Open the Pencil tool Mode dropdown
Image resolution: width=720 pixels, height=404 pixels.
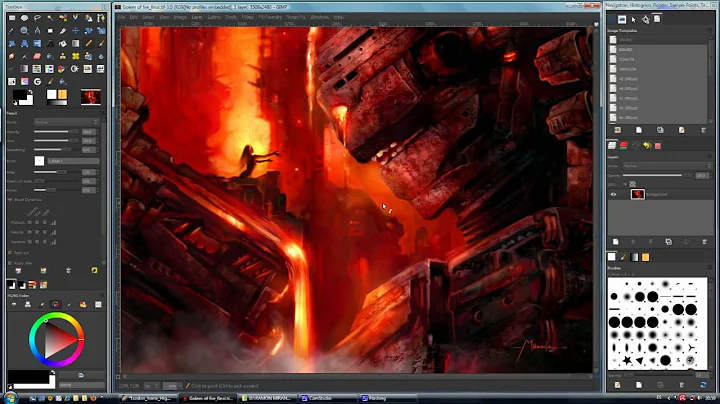coord(67,122)
